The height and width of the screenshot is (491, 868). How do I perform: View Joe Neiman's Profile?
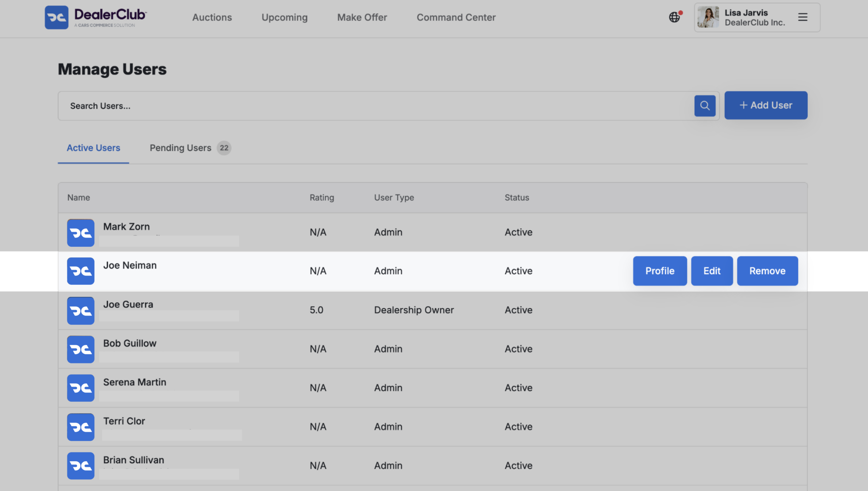coord(660,271)
